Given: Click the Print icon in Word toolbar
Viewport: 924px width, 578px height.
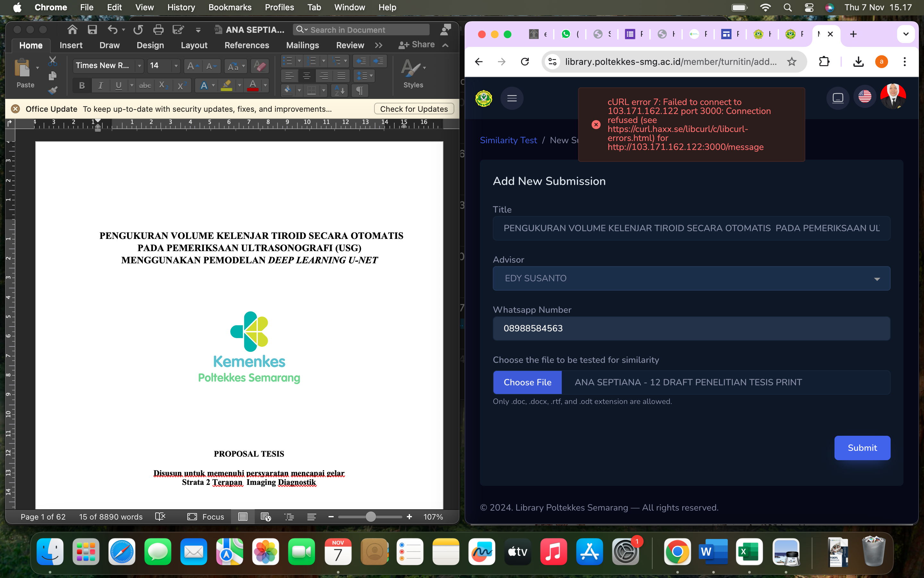Looking at the screenshot, I should click(x=158, y=30).
